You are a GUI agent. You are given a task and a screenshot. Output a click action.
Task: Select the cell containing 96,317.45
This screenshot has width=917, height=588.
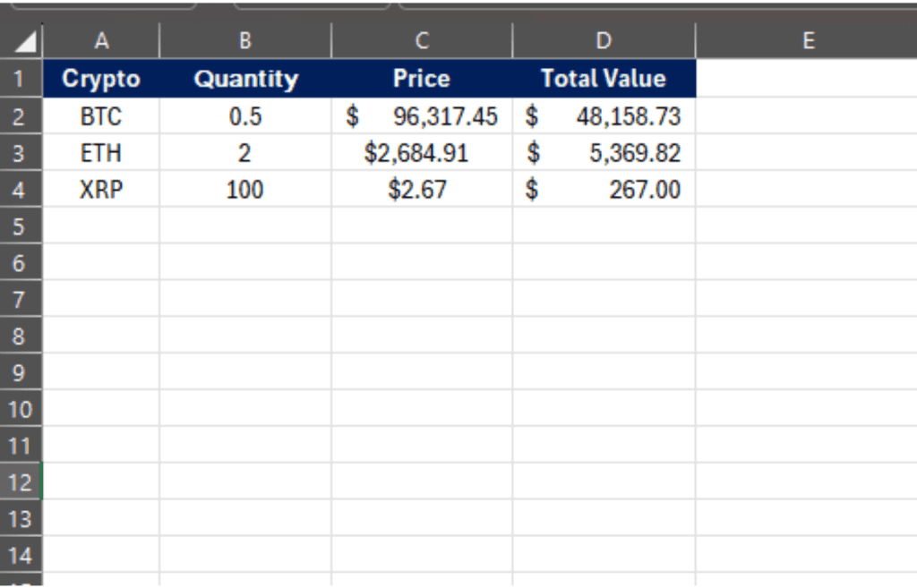[x=423, y=116]
